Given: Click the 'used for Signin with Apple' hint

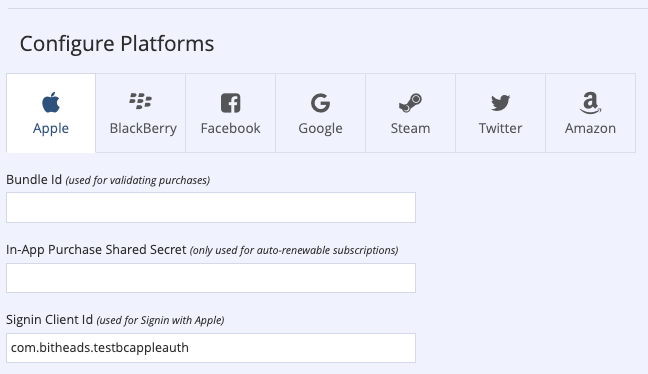Looking at the screenshot, I should pyautogui.click(x=160, y=321).
